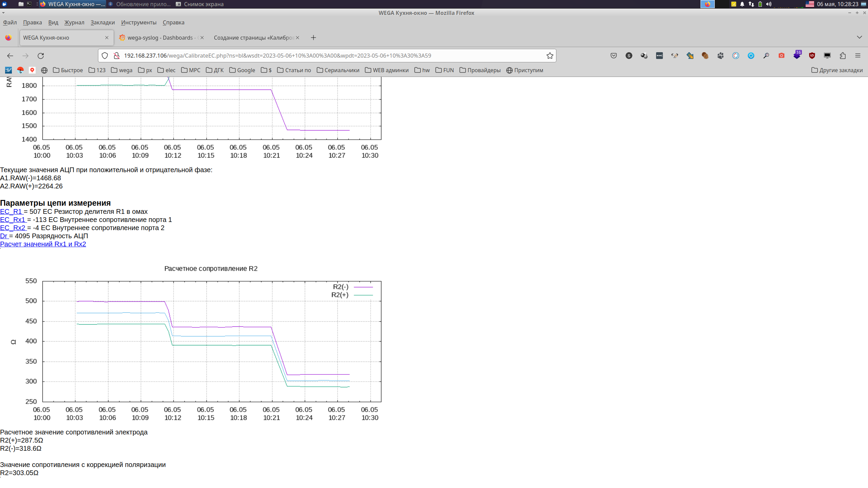Viewport: 868px width, 488px height.
Task: Reload the current page
Action: 41,56
